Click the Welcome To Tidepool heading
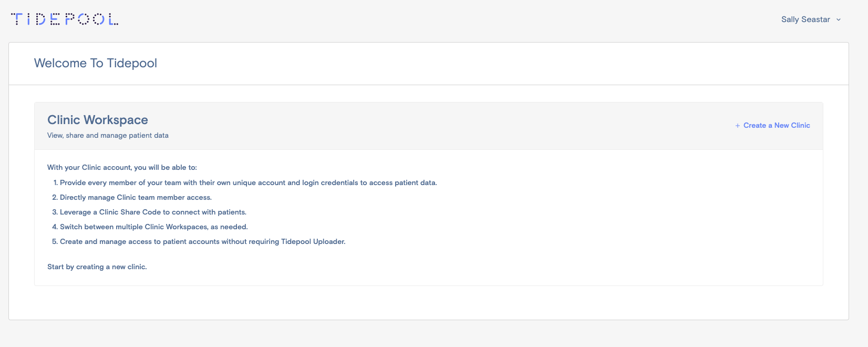The height and width of the screenshot is (347, 868). tap(96, 63)
